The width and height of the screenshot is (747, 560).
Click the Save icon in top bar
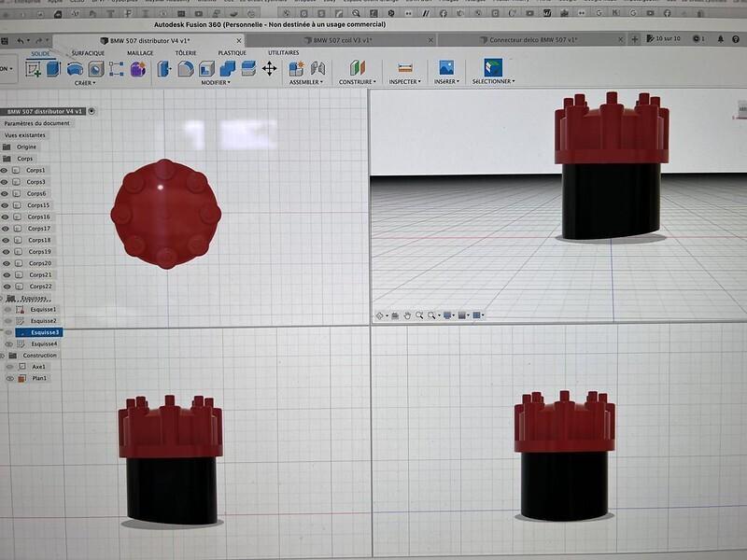pyautogui.click(x=6, y=41)
